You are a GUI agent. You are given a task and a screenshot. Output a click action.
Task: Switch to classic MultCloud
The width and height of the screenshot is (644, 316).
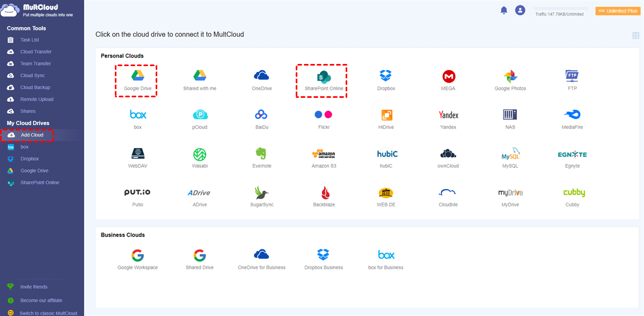click(x=48, y=313)
